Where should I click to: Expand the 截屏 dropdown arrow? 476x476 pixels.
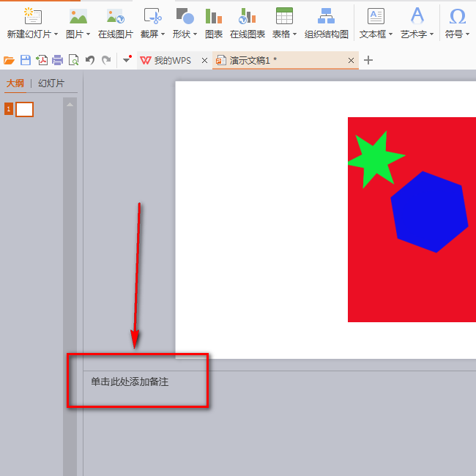(x=163, y=34)
